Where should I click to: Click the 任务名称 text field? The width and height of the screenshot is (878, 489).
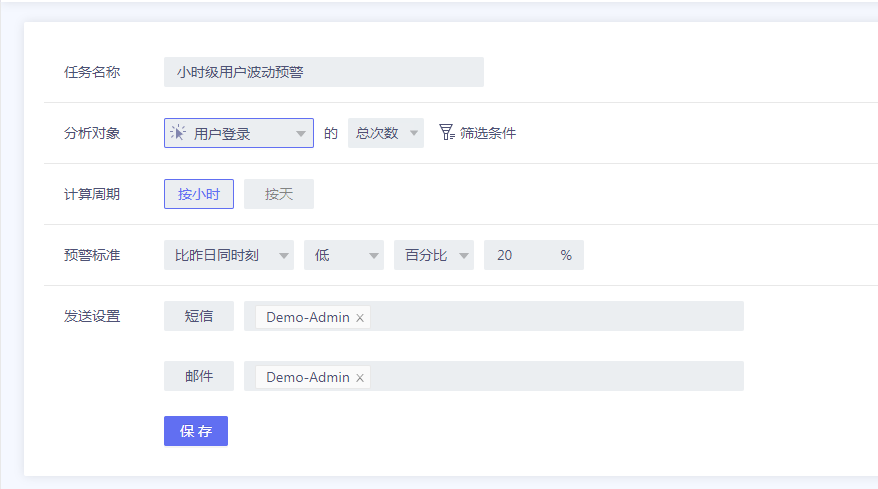pyautogui.click(x=324, y=72)
